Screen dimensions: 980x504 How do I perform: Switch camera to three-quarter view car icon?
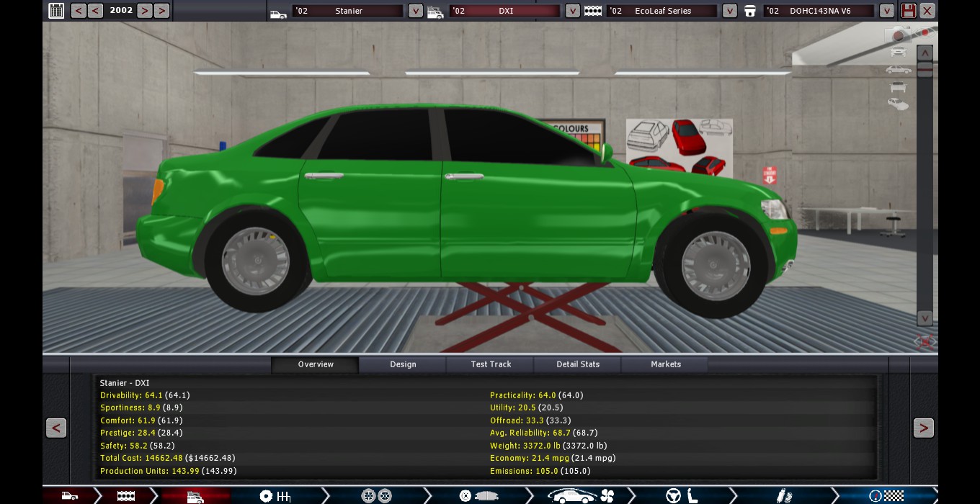tap(898, 104)
